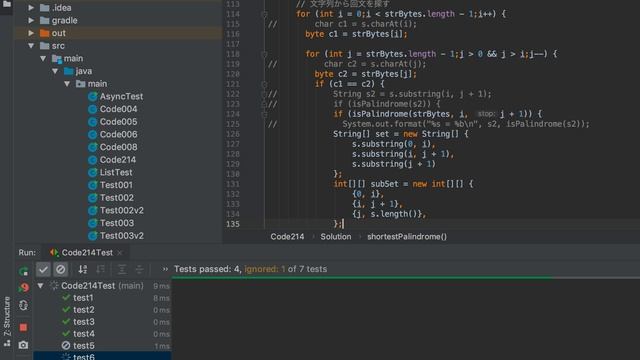Image resolution: width=640 pixels, height=360 pixels.
Task: Rerun tests with the green rerun icon
Action: 23,271
